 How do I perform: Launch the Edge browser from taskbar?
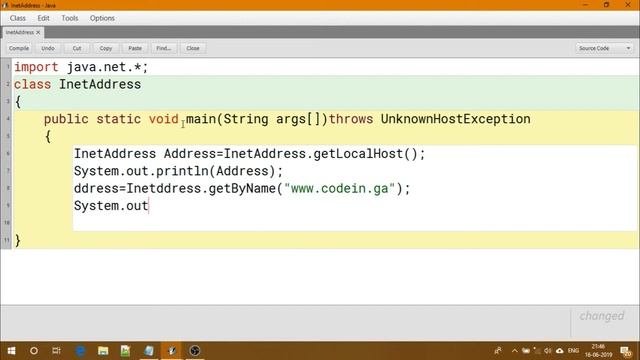[80, 351]
